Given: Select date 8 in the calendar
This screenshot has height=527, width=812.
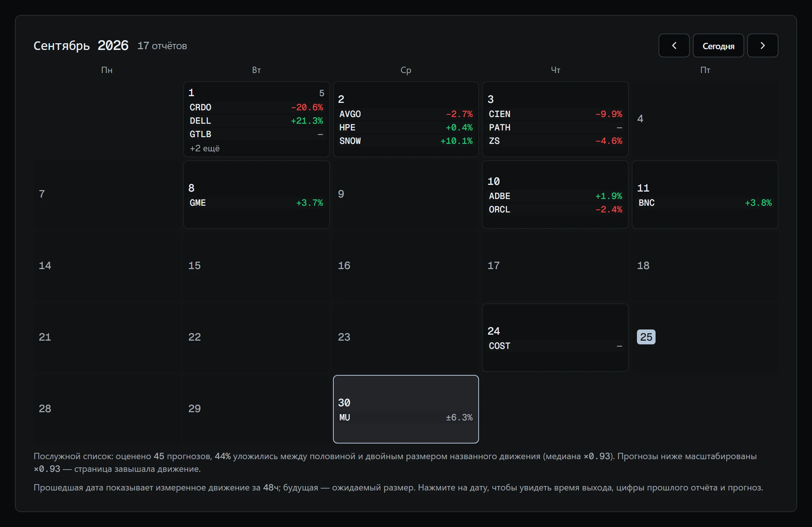Looking at the screenshot, I should pyautogui.click(x=191, y=188).
